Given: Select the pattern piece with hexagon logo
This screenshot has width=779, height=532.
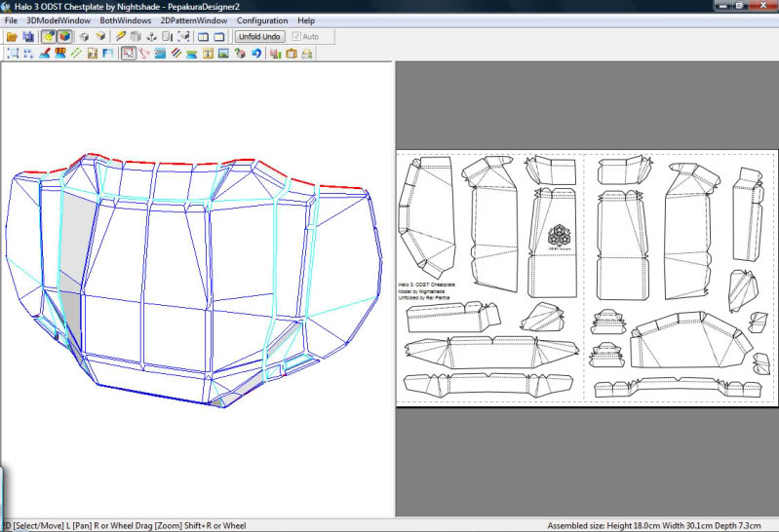Looking at the screenshot, I should pyautogui.click(x=554, y=243).
